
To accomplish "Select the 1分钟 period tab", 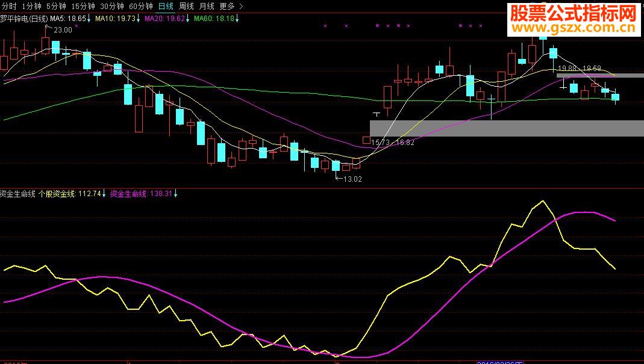I will click(x=31, y=6).
